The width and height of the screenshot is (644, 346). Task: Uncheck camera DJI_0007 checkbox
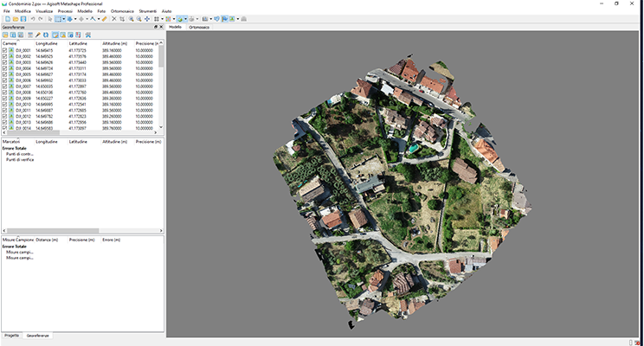coord(4,86)
